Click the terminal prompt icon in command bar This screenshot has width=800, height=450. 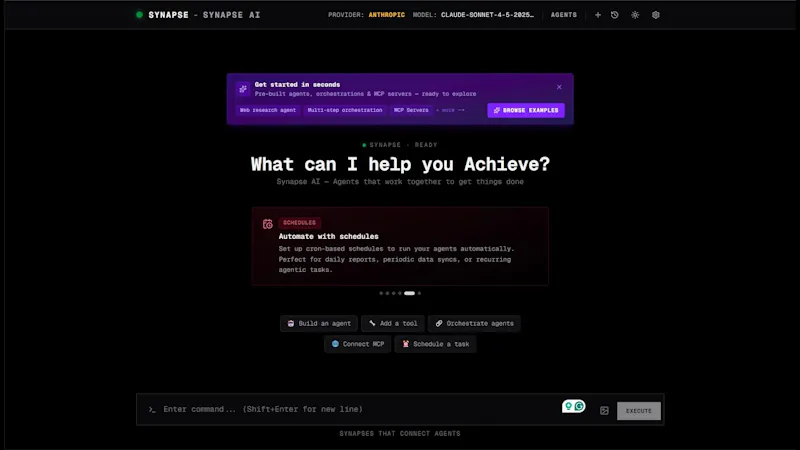point(152,409)
